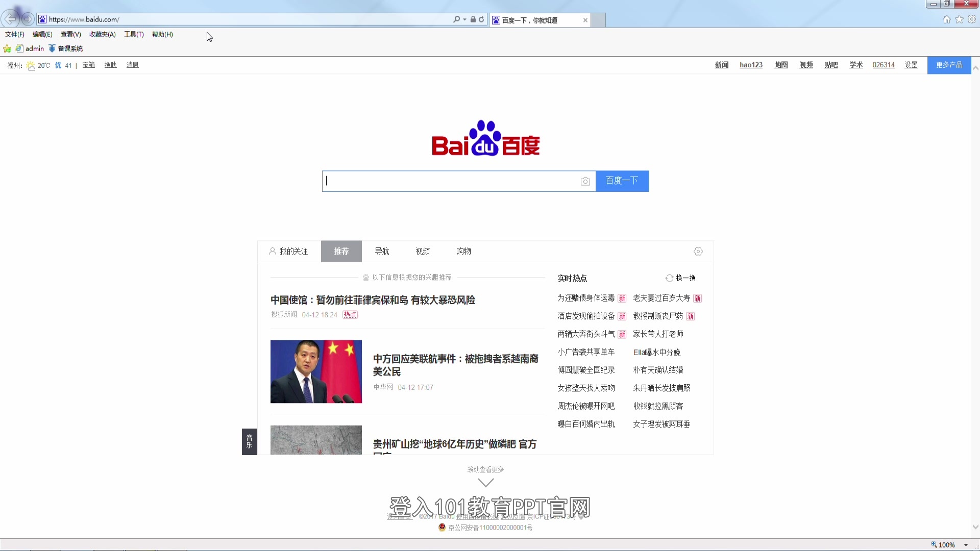Image resolution: width=980 pixels, height=551 pixels.
Task: Open the 设置 link
Action: coord(911,65)
